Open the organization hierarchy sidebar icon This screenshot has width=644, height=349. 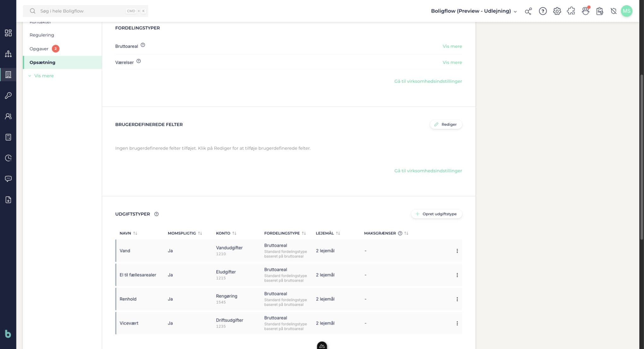point(8,54)
